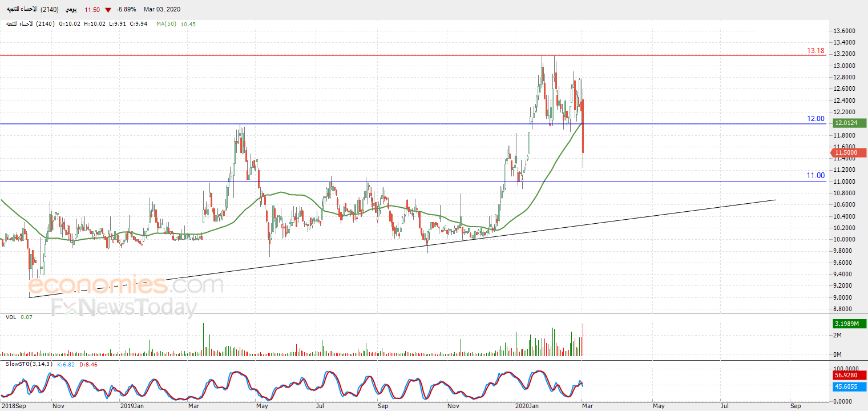Select the MA(50) indicator label
Viewport: 868px width, 411px height.
click(x=167, y=24)
